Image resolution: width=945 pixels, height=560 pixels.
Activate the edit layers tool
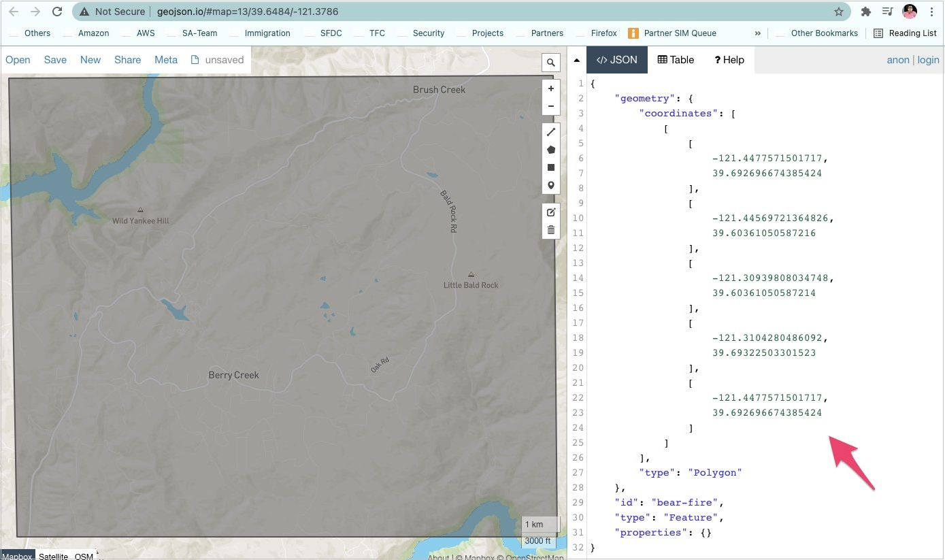pos(550,212)
